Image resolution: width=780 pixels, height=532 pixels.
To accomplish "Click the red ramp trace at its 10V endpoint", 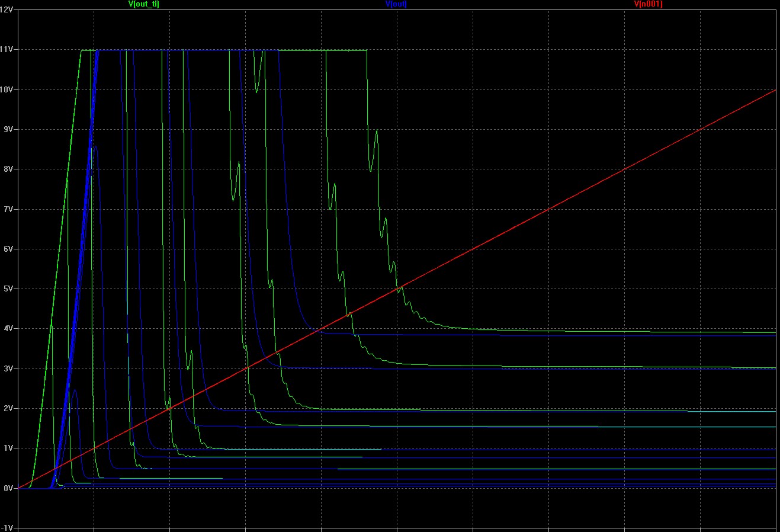I will [x=775, y=90].
